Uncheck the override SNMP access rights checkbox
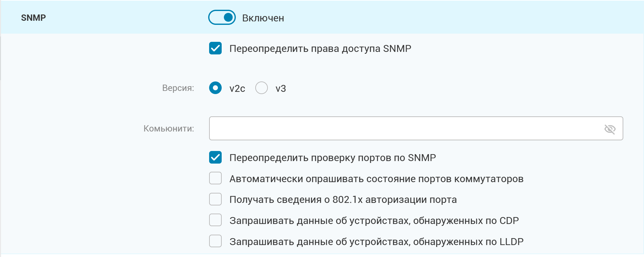This screenshot has width=644, height=257. click(x=215, y=48)
